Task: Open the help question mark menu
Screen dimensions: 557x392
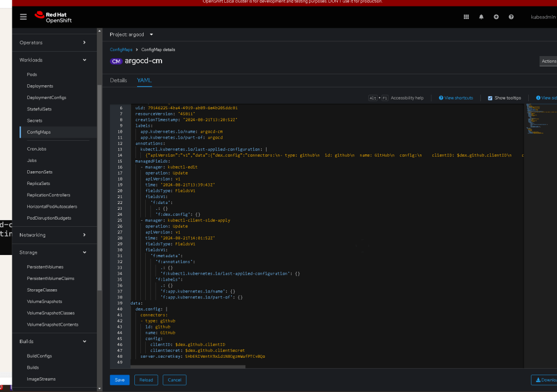Action: pyautogui.click(x=511, y=17)
